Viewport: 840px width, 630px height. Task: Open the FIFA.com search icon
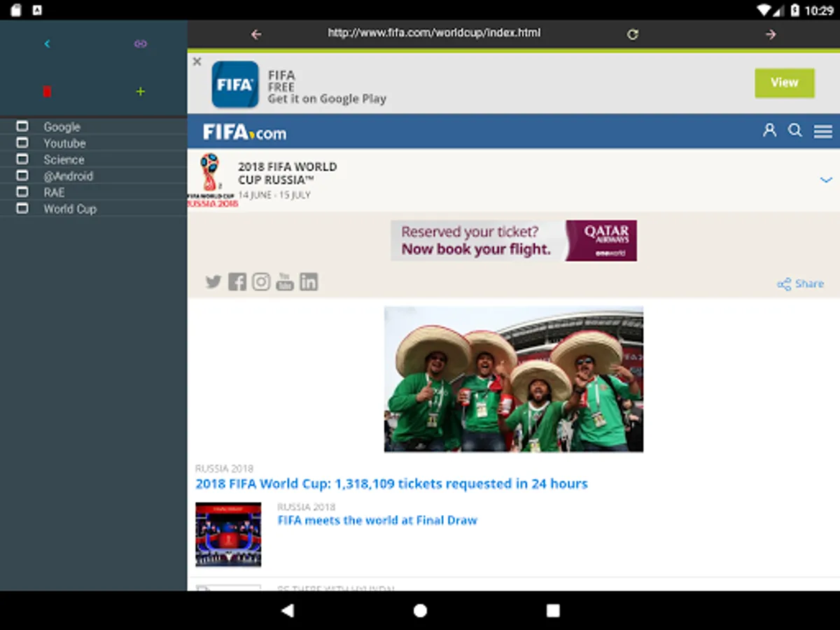point(795,130)
